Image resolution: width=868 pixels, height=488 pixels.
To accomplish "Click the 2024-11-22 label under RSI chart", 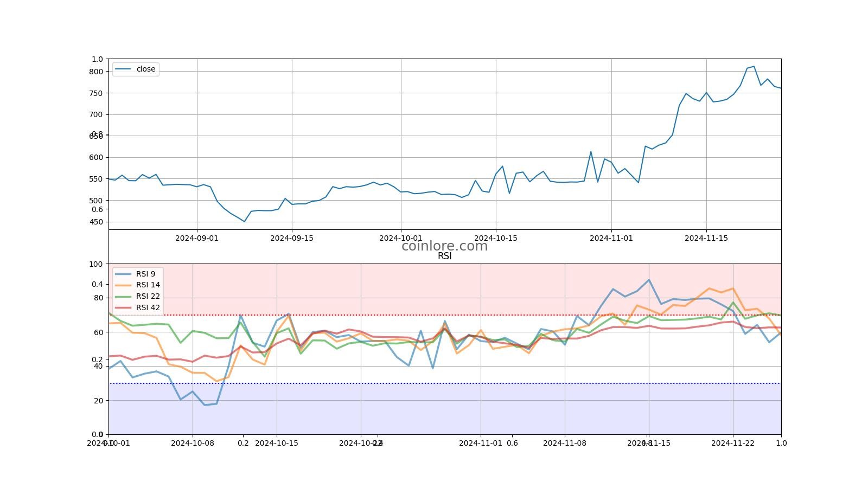I will 733,443.
